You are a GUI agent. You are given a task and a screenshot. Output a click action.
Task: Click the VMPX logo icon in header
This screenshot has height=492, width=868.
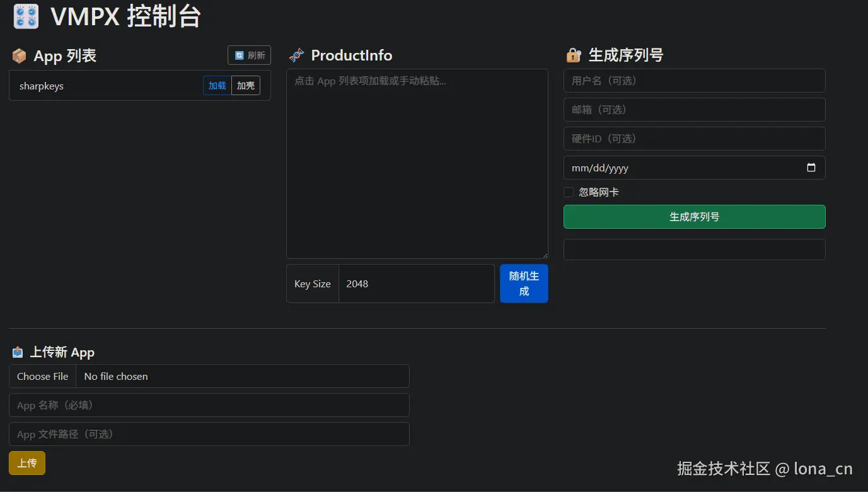click(25, 16)
